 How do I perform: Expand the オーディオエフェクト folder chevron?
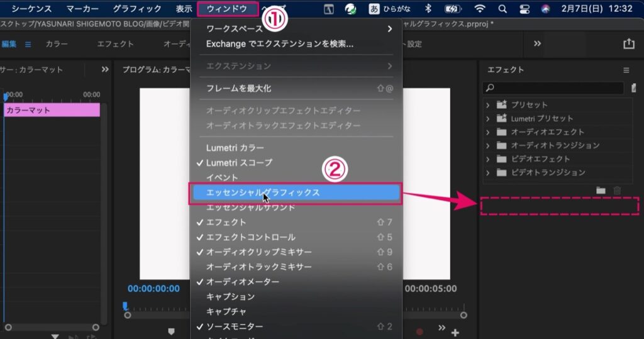[487, 132]
